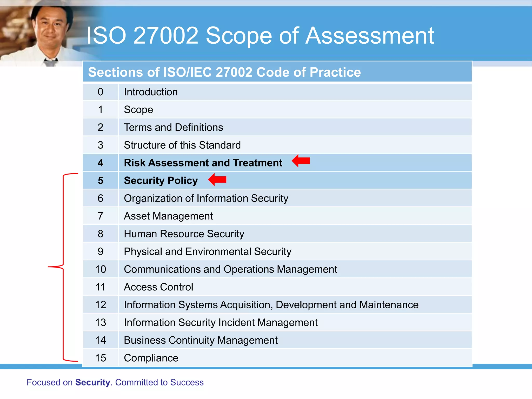This screenshot has height=399, width=532.
Task: Click bold 'Risk Assessment and Treatment' text
Action: [x=203, y=163]
